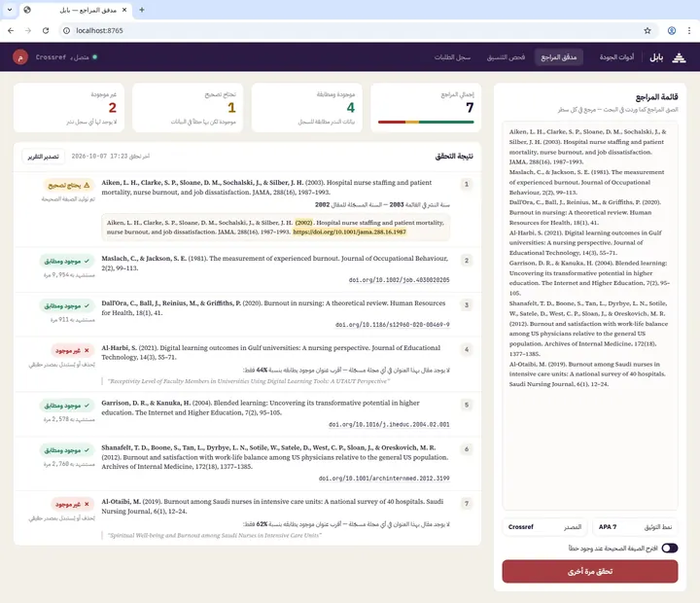Click the تحتاج تصحيح 1 card
Image resolution: width=700 pixels, height=603 pixels.
click(x=188, y=108)
